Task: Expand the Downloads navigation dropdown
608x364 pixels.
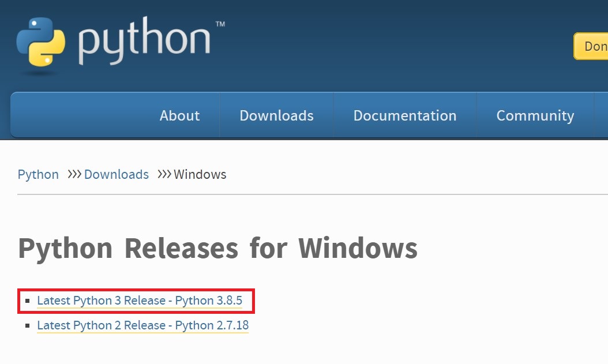Action: (x=276, y=115)
